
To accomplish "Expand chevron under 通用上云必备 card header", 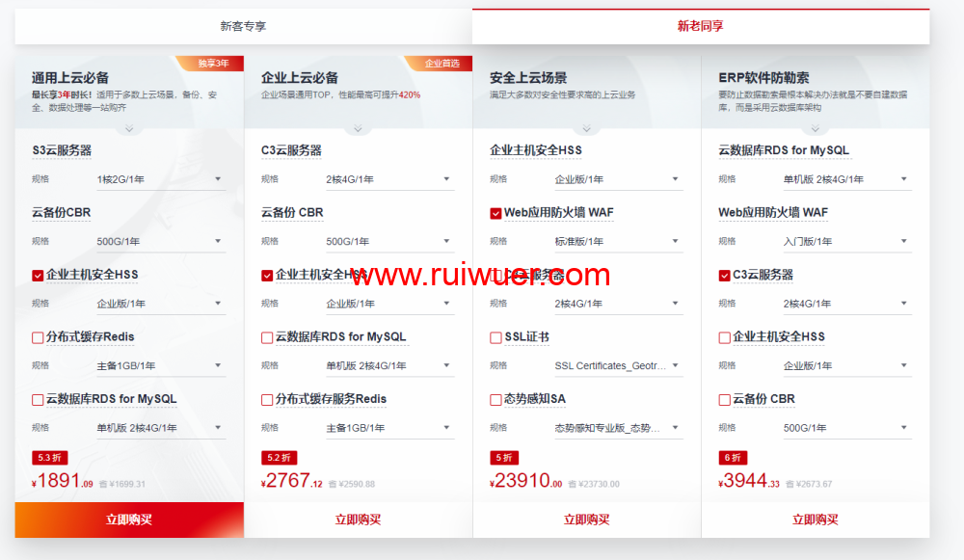I will (x=129, y=128).
